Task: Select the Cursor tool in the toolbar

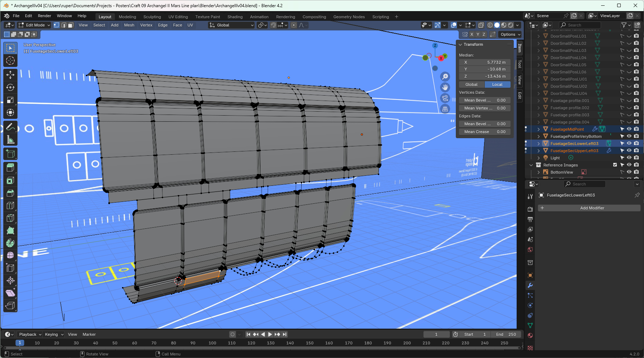Action: coord(10,61)
